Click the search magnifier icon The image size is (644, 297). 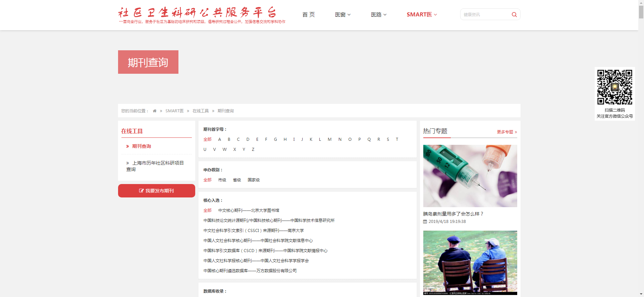click(514, 15)
